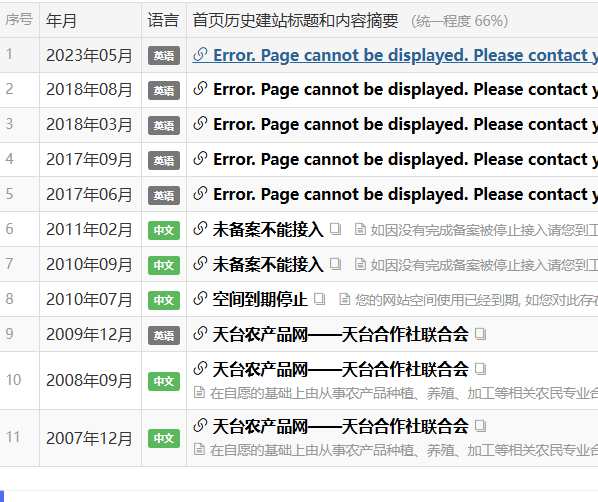Click 中文 badge in 2011年02月 row
The image size is (598, 502).
point(164,230)
